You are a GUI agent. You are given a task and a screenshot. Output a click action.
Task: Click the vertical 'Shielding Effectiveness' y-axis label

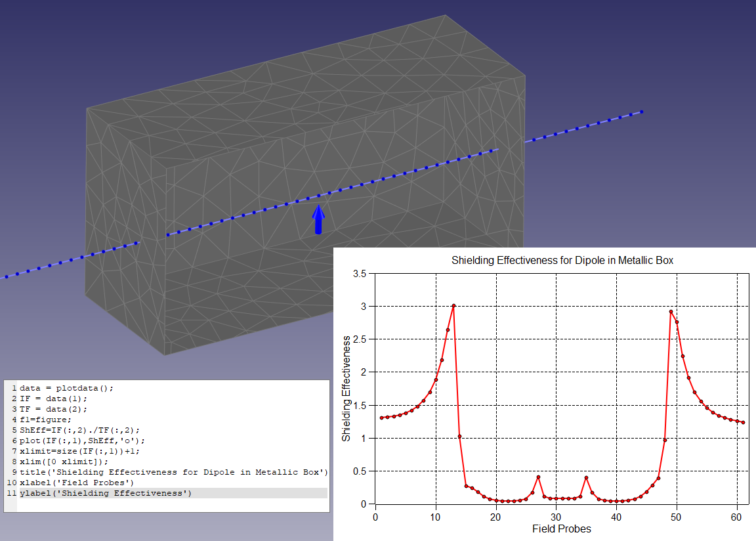click(346, 389)
